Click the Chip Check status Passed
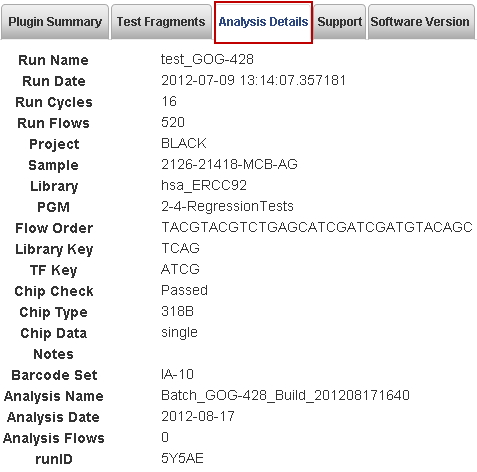The image size is (477, 472). pyautogui.click(x=184, y=290)
